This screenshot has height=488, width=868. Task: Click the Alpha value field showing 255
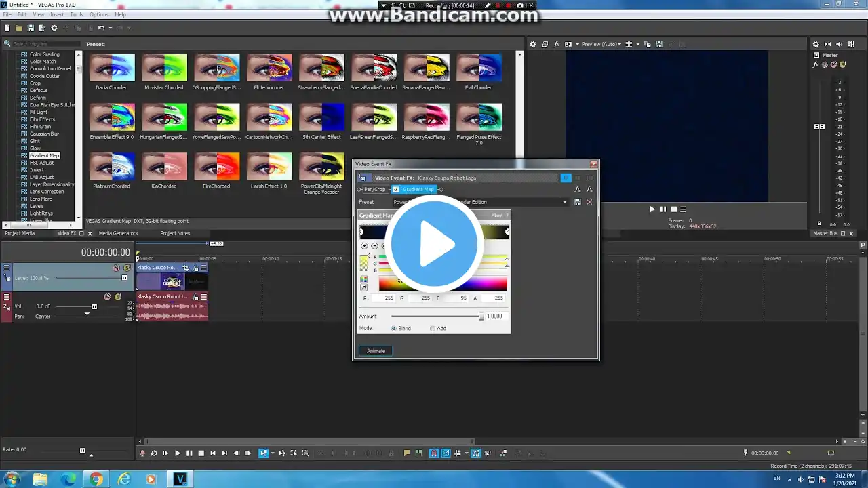coord(494,298)
